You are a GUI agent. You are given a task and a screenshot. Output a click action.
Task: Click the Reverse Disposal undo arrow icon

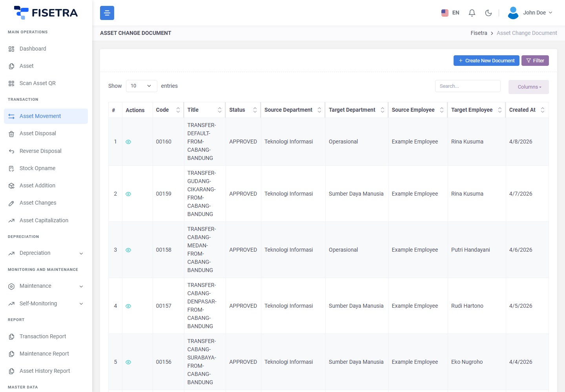click(11, 151)
